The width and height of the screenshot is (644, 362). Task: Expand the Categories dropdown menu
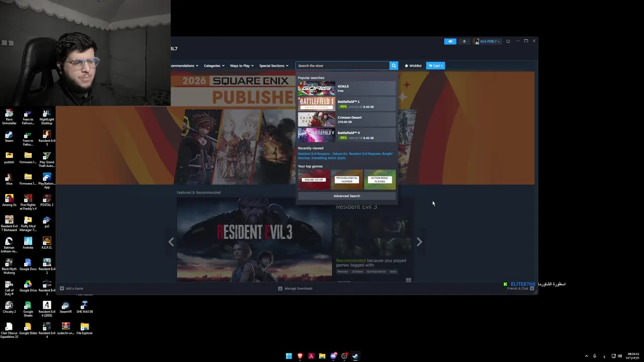tap(214, 65)
